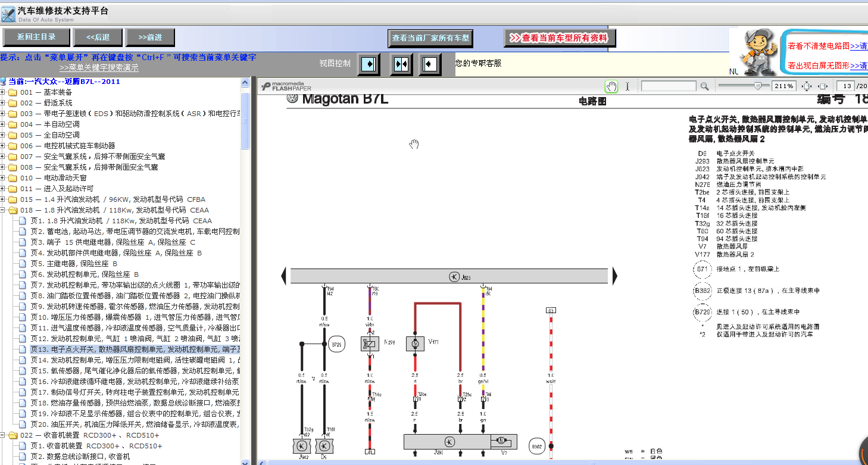Click the 211% zoom percentage field
This screenshot has height=465, width=868.
pos(784,86)
